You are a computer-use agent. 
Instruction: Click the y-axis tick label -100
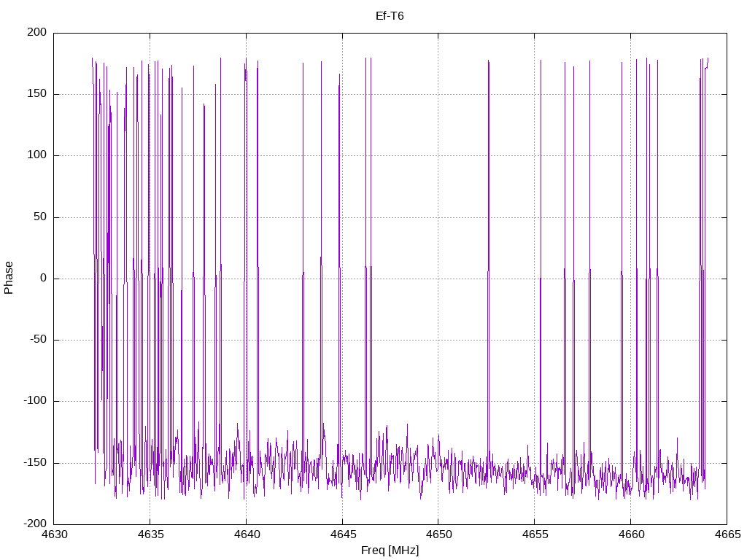[35, 401]
